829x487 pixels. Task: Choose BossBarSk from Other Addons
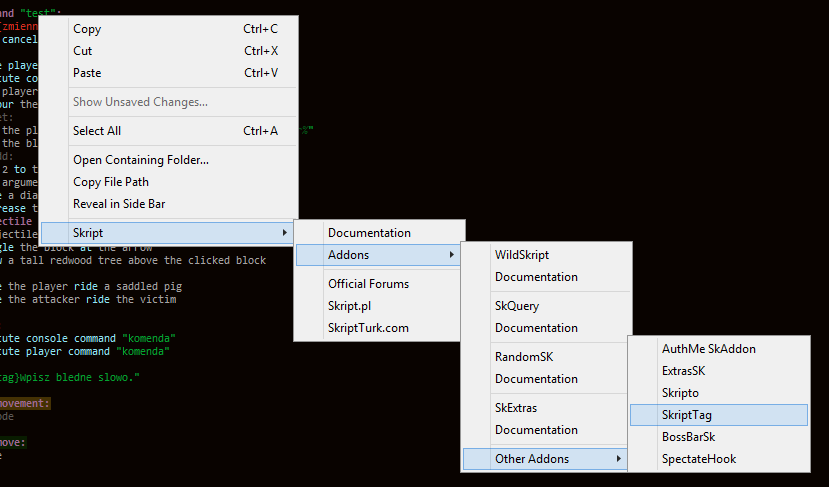coord(719,437)
